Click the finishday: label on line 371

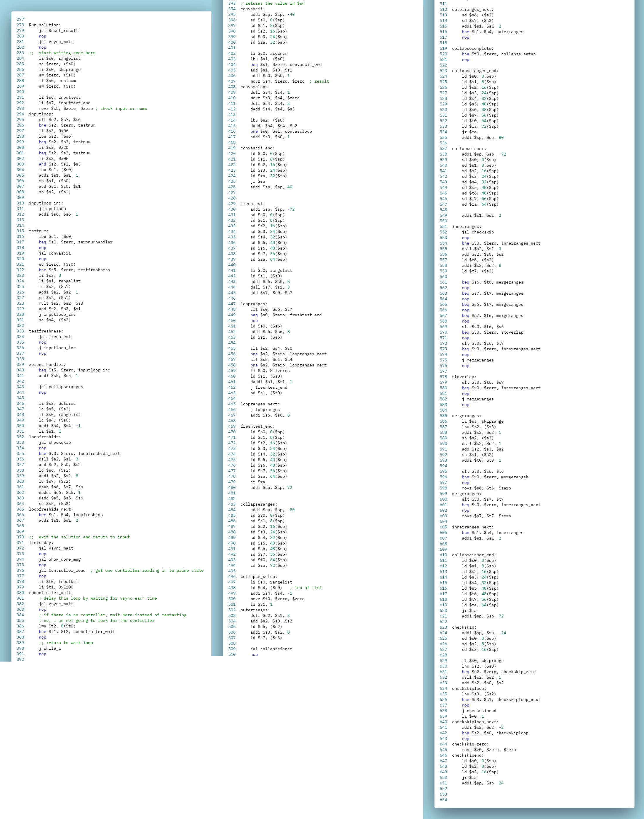click(41, 543)
